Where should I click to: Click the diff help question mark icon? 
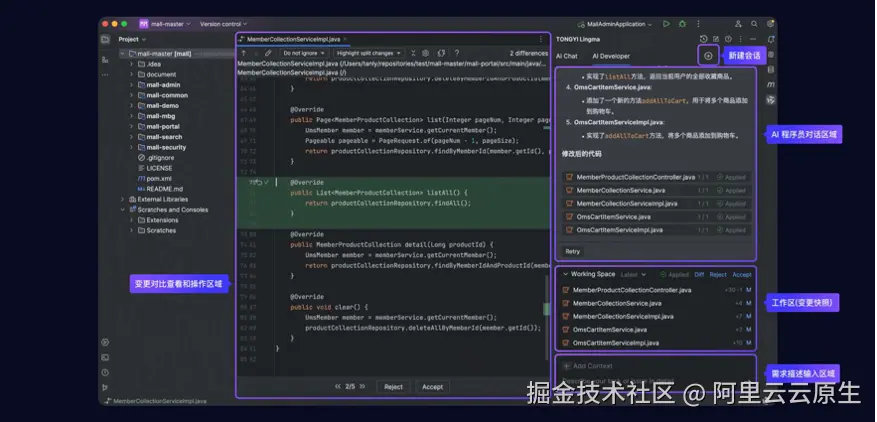coord(457,53)
